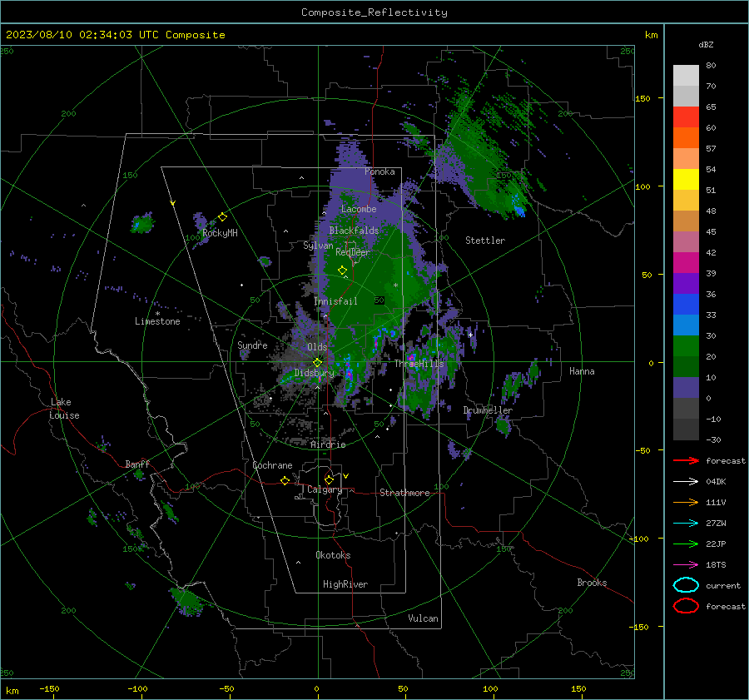The height and width of the screenshot is (700, 749).
Task: Click the Drumheller town label
Action: click(488, 410)
